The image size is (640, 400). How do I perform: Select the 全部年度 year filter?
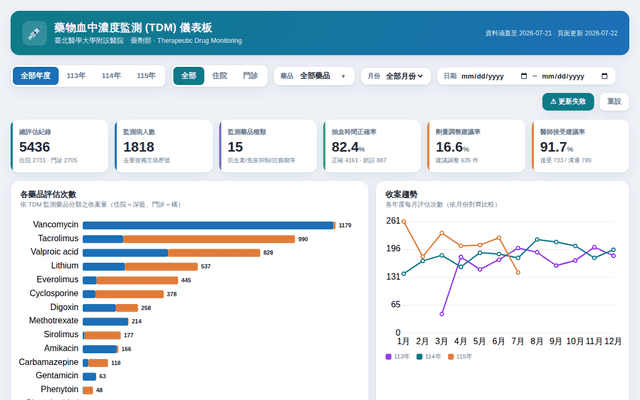[36, 76]
